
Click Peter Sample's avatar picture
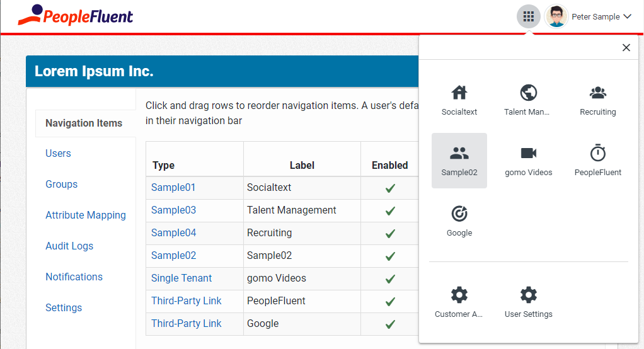pos(556,17)
